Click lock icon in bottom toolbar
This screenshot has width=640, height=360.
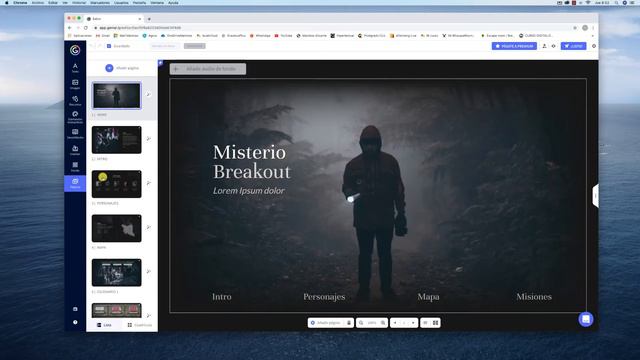(x=349, y=323)
